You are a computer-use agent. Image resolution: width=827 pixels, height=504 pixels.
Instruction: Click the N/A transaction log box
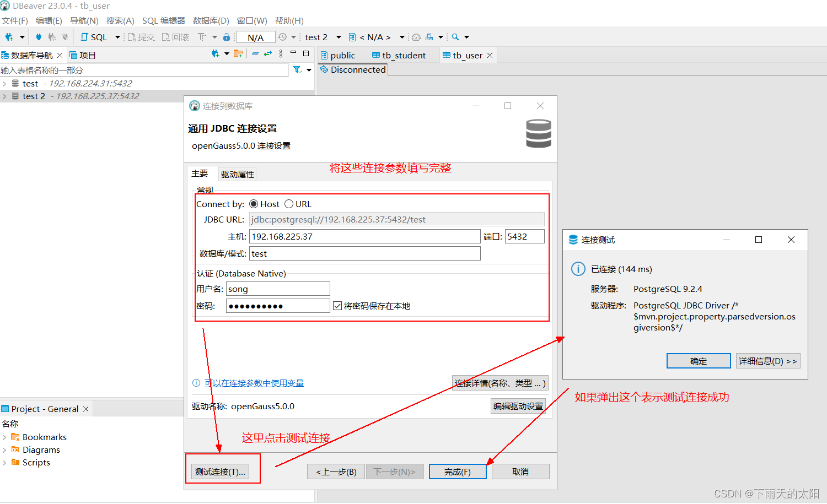click(255, 37)
